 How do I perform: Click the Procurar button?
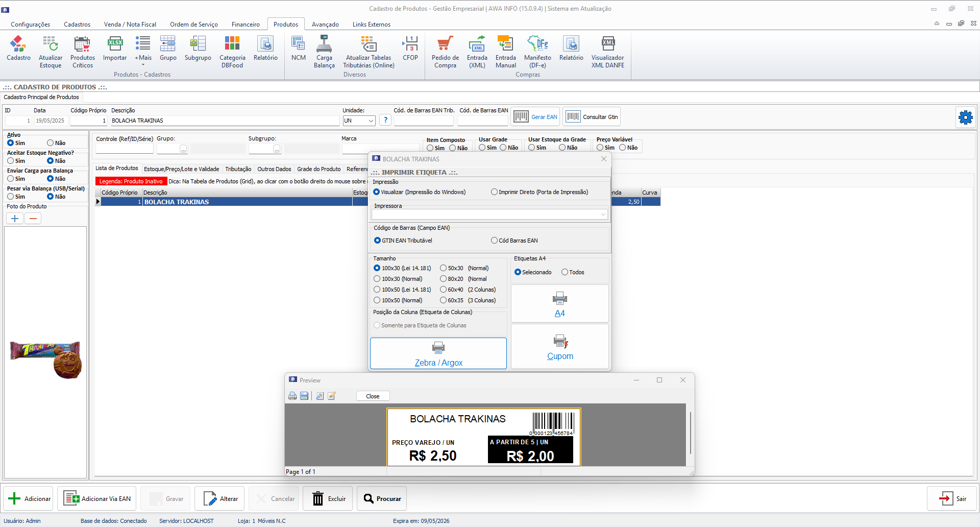coord(382,499)
